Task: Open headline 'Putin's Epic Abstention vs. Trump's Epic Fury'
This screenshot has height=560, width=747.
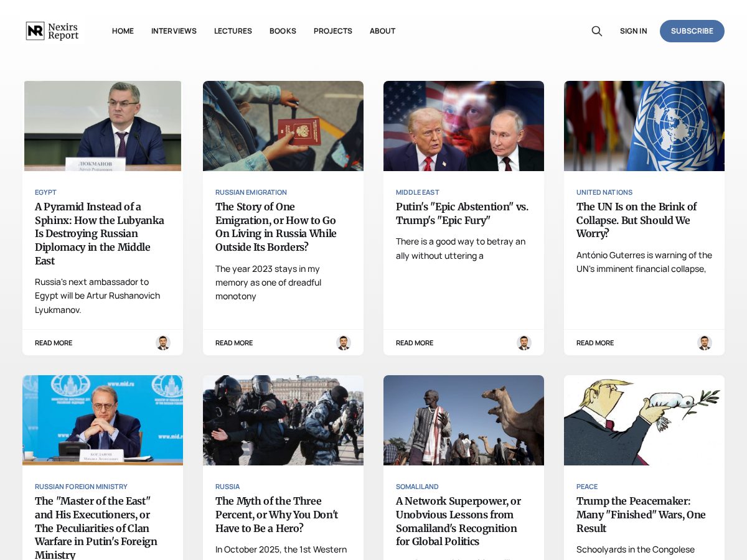Action: coord(462,213)
